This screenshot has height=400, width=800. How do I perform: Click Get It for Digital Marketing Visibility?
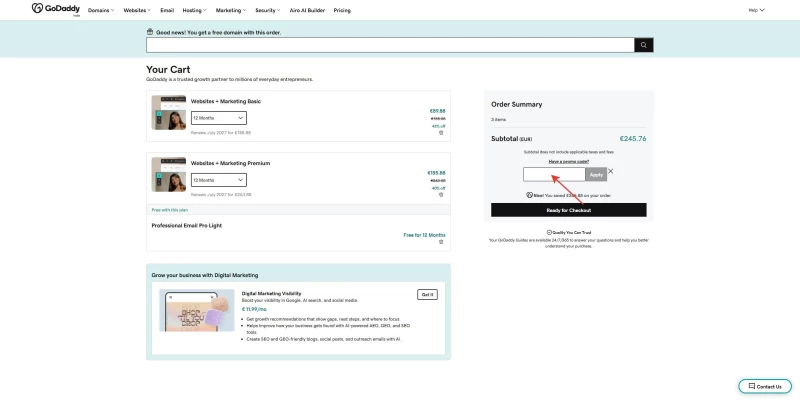point(427,294)
